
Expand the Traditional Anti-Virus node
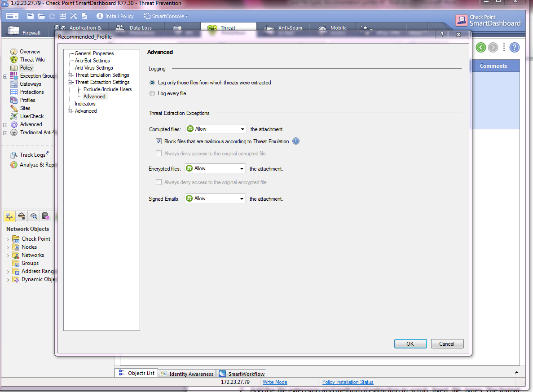pos(5,133)
